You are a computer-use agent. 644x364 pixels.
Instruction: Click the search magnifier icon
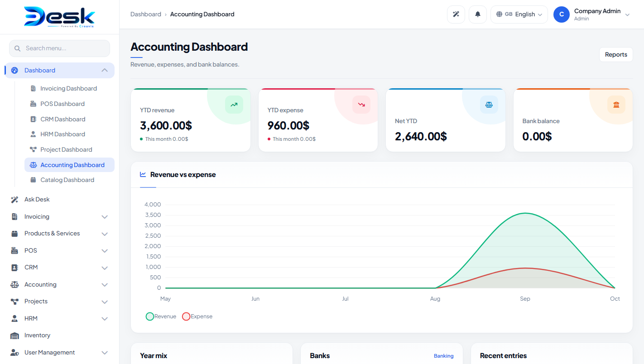coord(18,48)
